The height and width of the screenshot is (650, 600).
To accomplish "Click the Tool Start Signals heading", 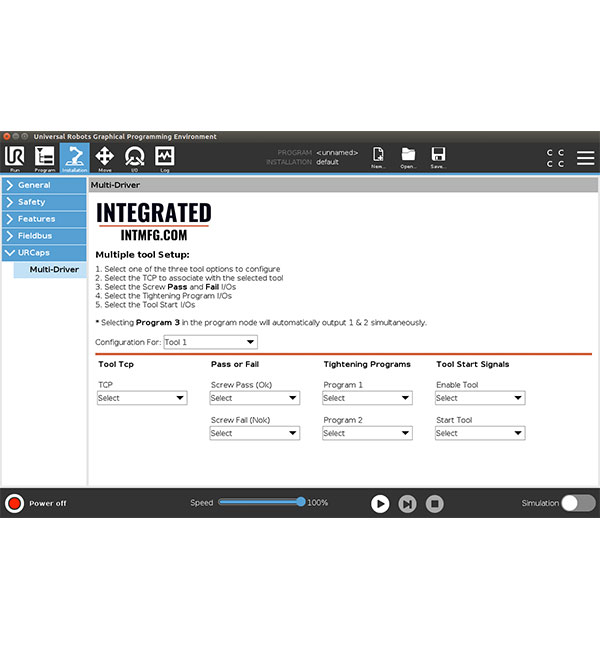I will click(472, 364).
